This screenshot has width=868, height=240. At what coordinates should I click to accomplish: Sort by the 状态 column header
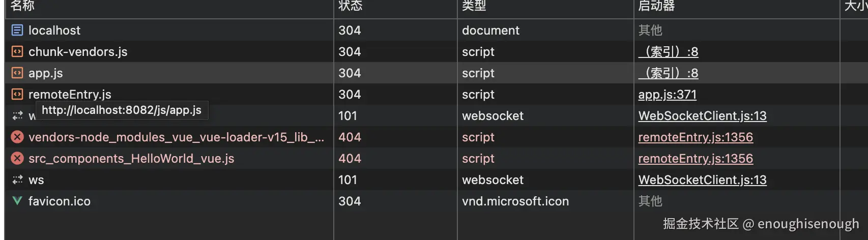click(x=351, y=6)
